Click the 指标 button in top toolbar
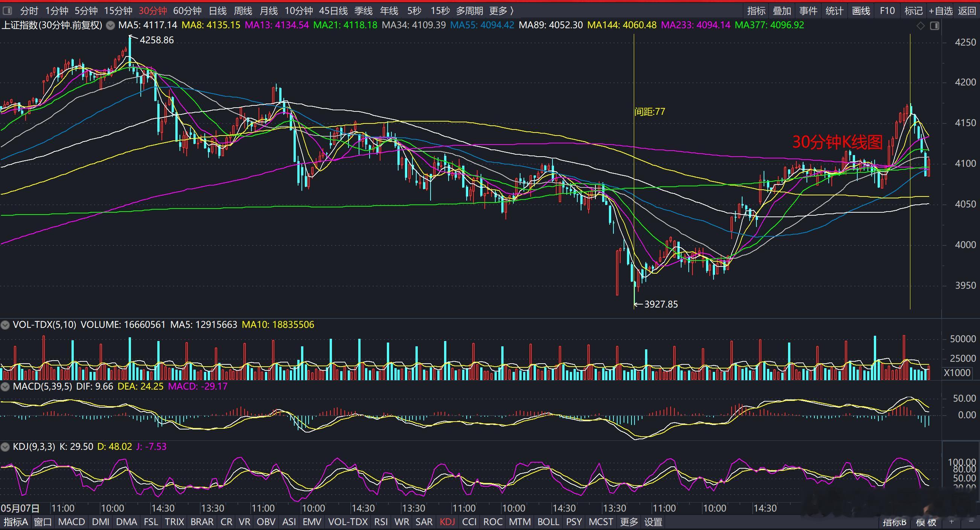Image resolution: width=980 pixels, height=530 pixels. (756, 11)
